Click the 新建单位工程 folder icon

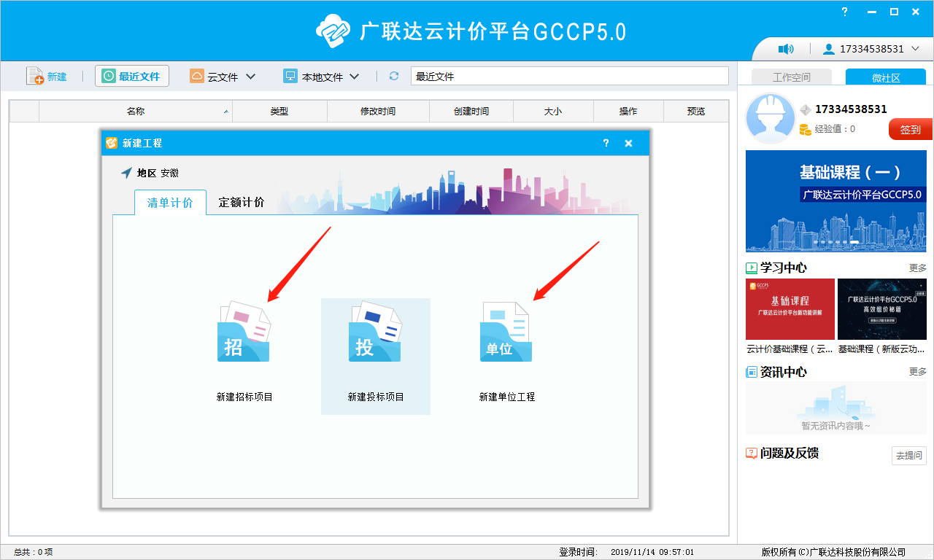point(506,332)
